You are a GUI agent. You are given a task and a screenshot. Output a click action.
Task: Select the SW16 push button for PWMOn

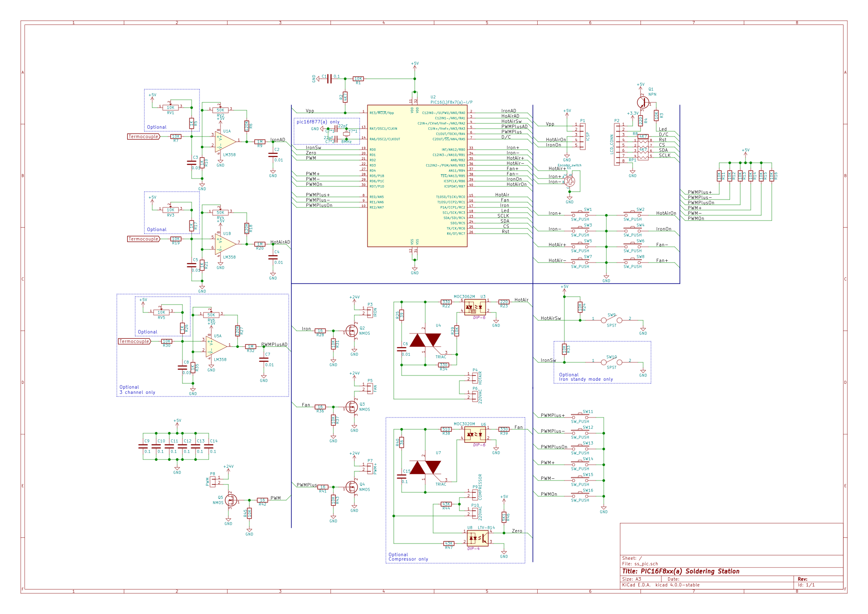coord(580,495)
